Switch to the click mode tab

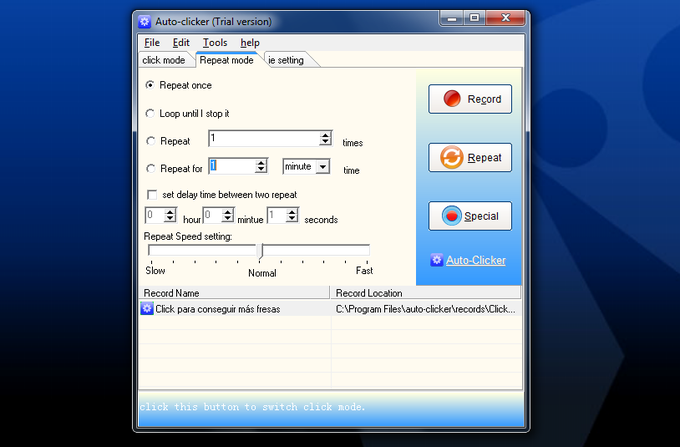164,60
